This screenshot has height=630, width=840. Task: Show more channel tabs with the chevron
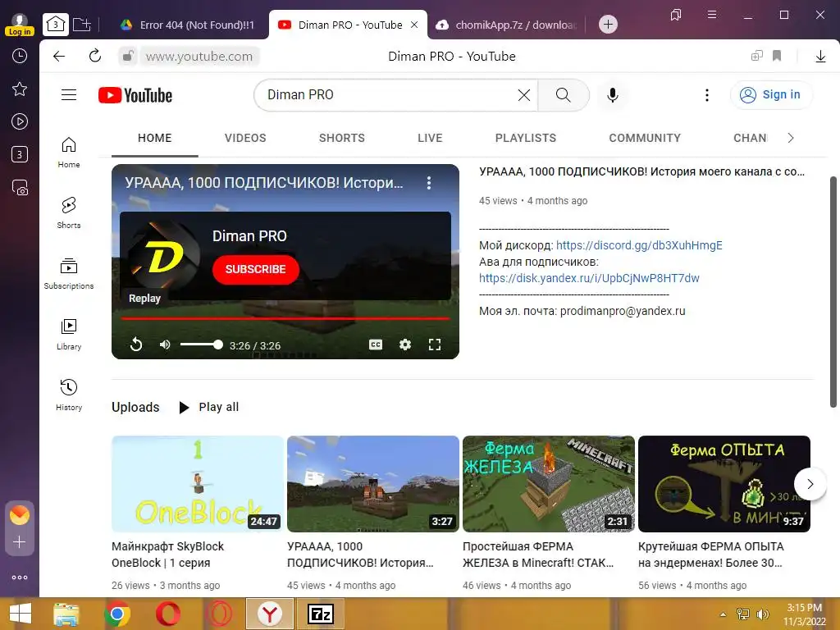790,138
